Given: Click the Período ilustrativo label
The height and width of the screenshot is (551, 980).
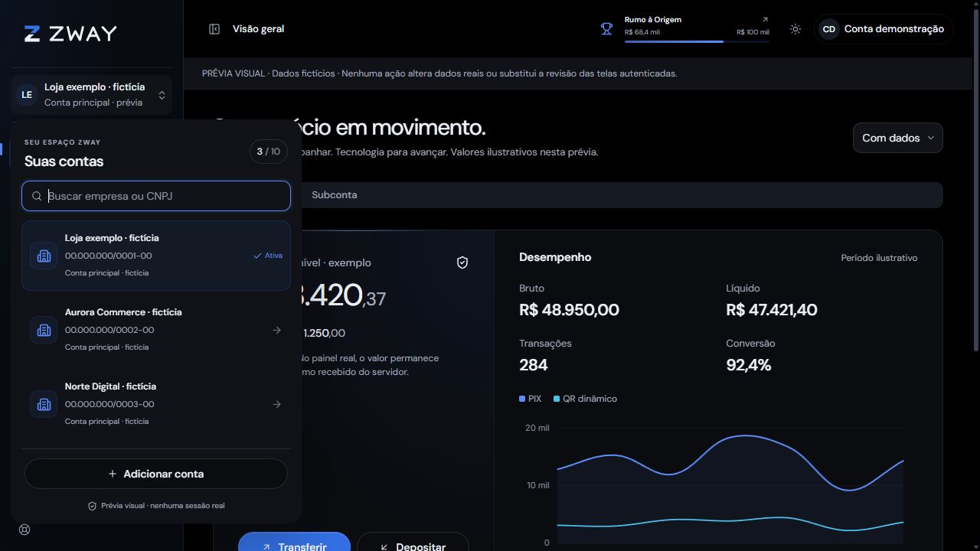Looking at the screenshot, I should (879, 258).
